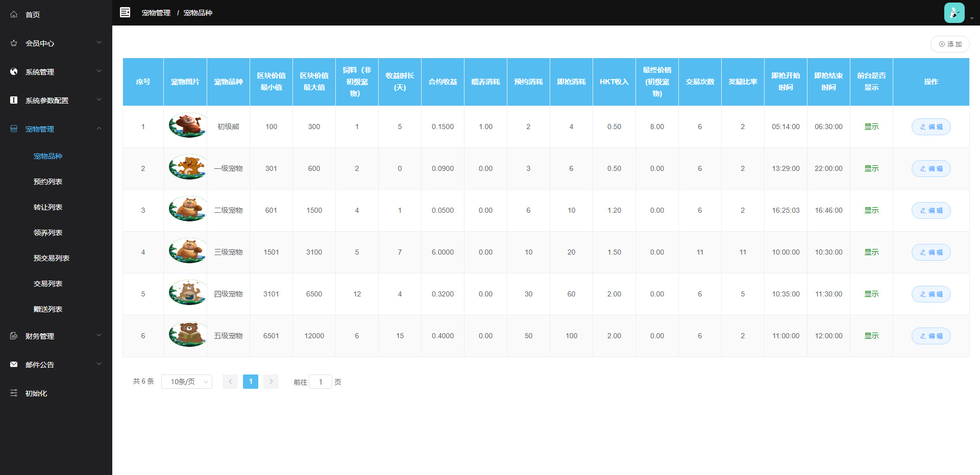Edit the 二级宠物 row

click(931, 211)
